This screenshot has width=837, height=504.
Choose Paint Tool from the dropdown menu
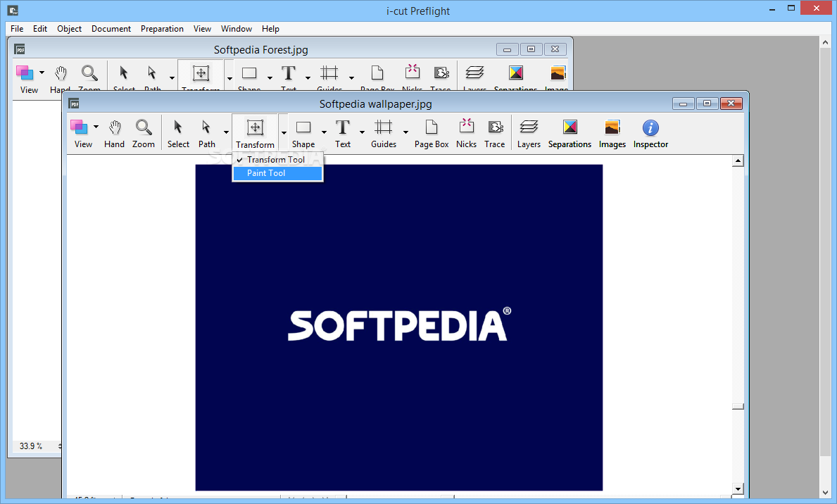(x=277, y=173)
